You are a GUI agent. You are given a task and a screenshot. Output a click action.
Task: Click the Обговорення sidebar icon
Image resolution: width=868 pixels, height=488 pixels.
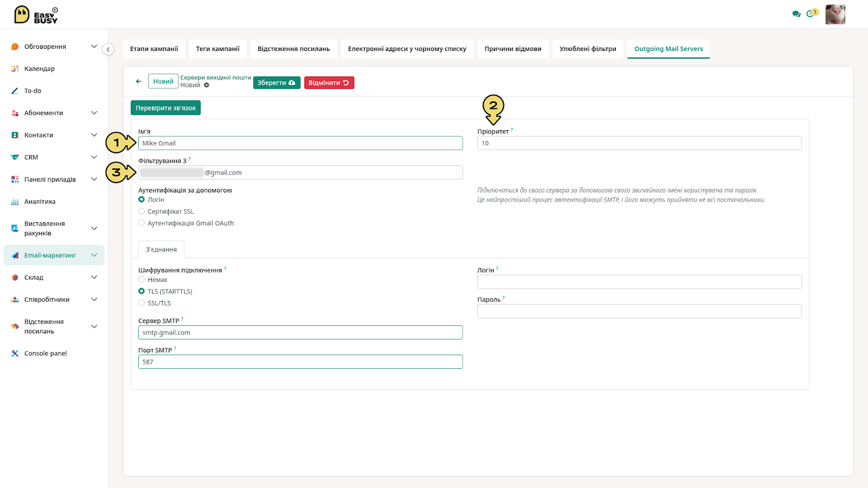tap(15, 47)
